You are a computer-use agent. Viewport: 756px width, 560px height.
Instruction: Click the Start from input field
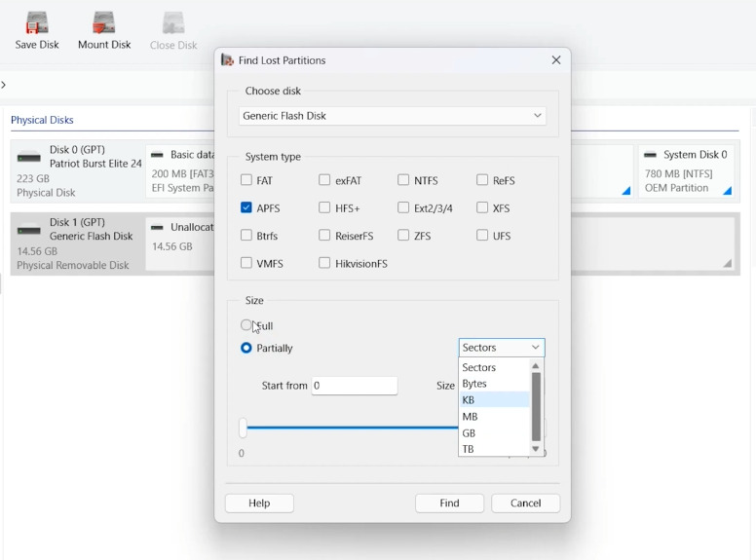tap(355, 386)
